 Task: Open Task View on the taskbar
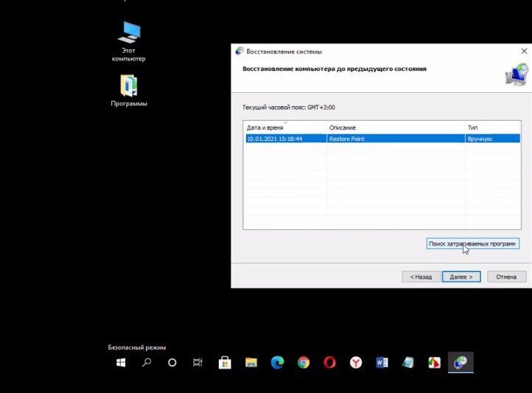(197, 363)
